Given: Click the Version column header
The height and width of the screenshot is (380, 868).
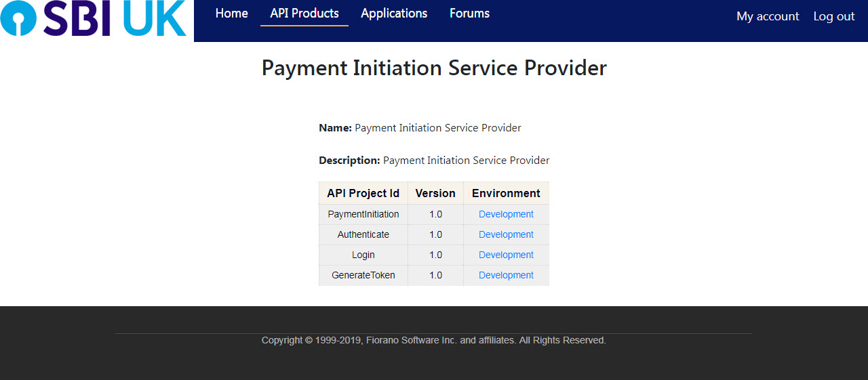Looking at the screenshot, I should pyautogui.click(x=435, y=193).
